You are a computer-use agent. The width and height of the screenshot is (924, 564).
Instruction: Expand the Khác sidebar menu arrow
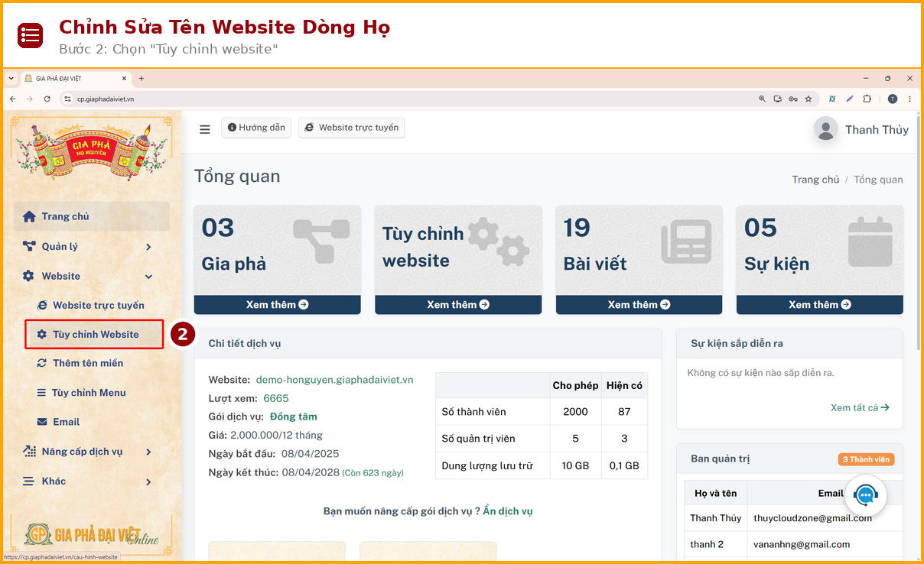[148, 481]
